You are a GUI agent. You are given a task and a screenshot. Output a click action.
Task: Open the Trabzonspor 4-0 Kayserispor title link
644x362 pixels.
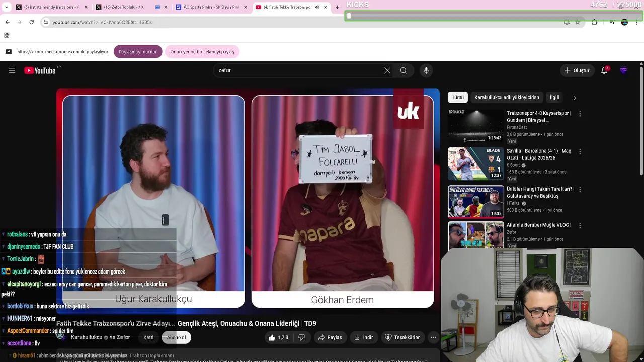coord(538,117)
